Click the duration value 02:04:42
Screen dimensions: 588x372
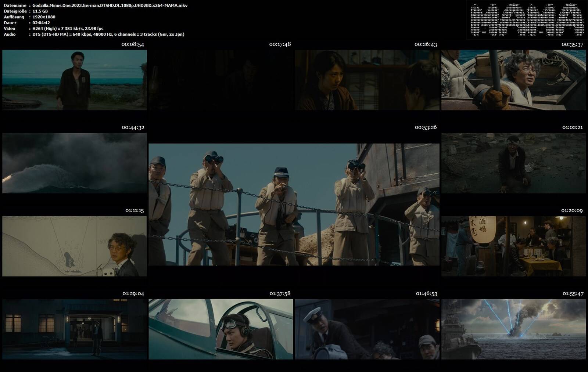click(x=41, y=23)
